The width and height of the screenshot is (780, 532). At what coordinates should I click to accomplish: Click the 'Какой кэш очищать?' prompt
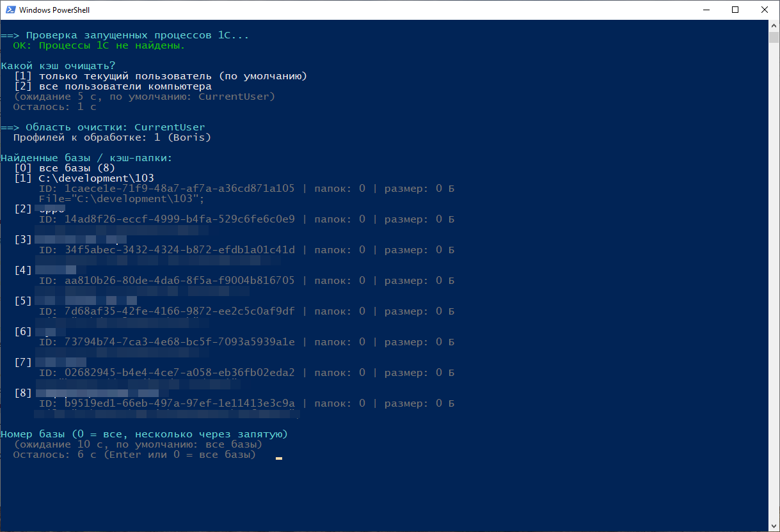58,66
